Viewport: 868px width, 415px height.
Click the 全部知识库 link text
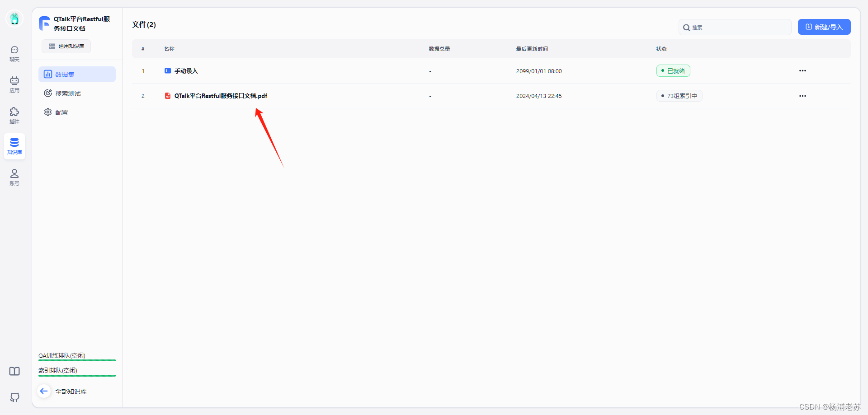[x=71, y=392]
